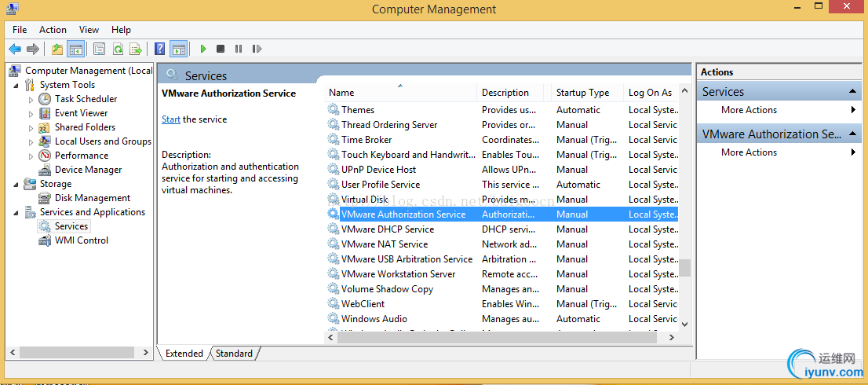Viewport: 868px width, 385px height.
Task: Toggle the Show/Hide Console Tree button
Action: click(75, 49)
